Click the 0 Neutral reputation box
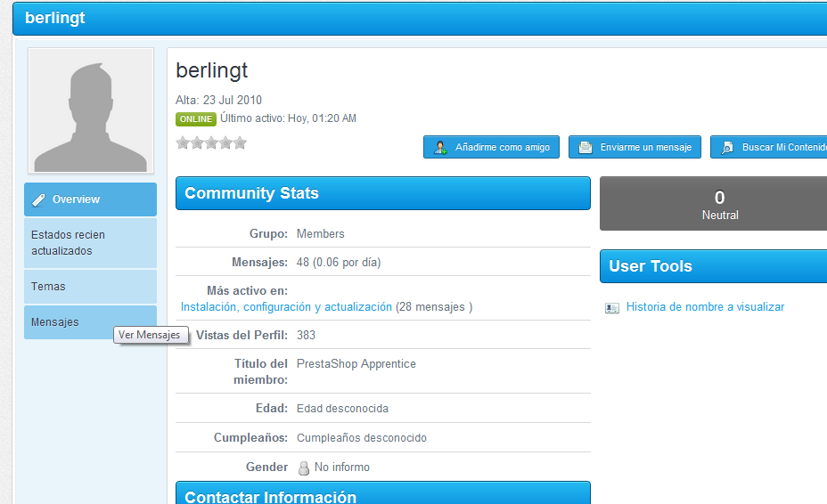This screenshot has height=504, width=827. 717,204
